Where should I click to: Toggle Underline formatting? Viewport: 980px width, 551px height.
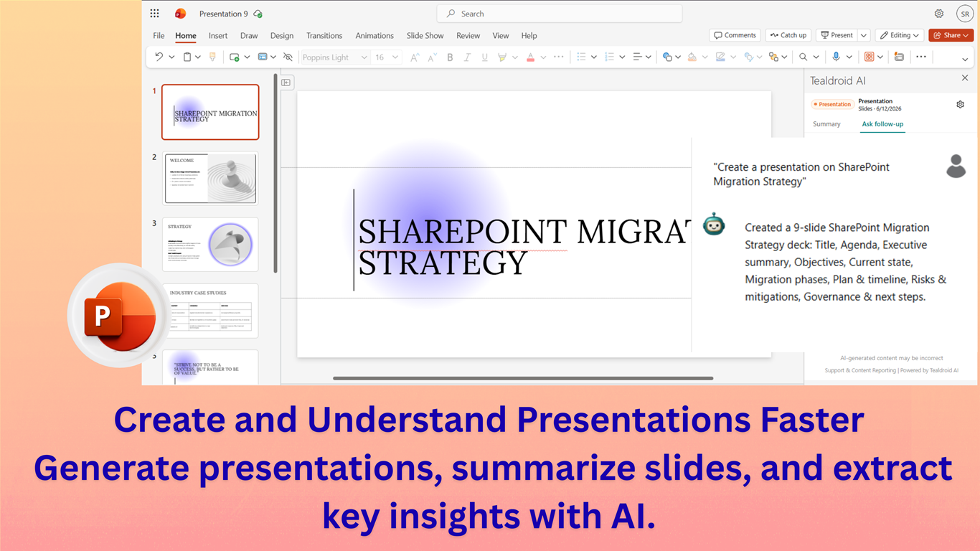coord(485,57)
